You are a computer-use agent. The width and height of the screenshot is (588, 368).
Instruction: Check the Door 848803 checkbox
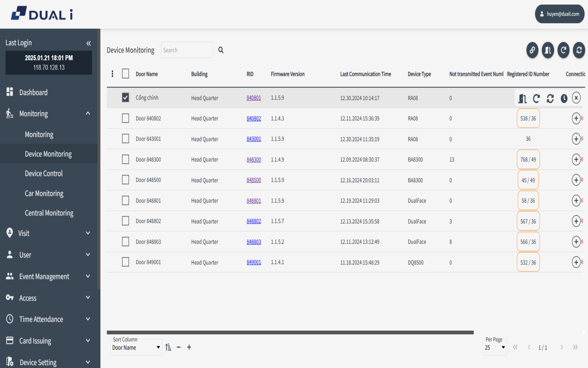pyautogui.click(x=125, y=242)
